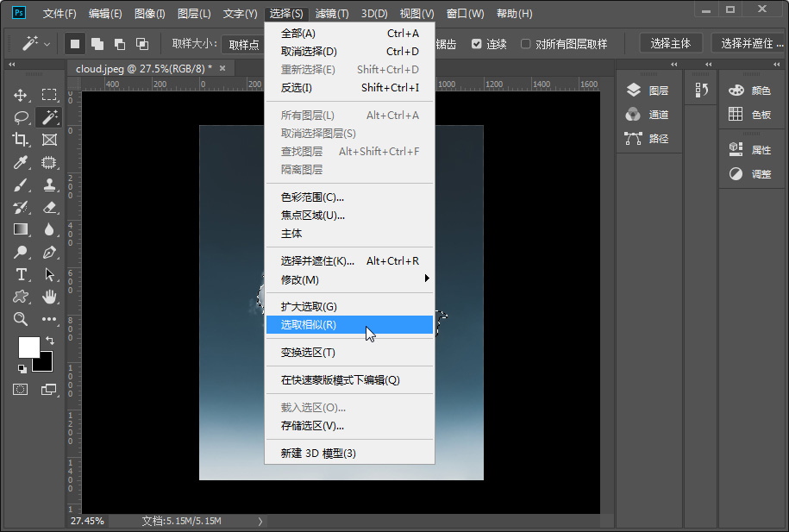Select the Spot Healing patch tool
789x532 pixels.
(x=49, y=162)
